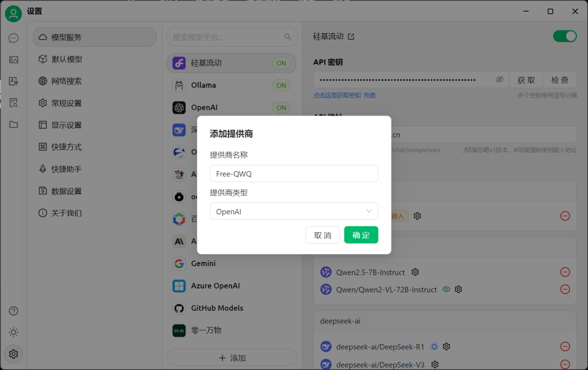Open 快捷方式 settings section
588x370 pixels.
[95, 147]
